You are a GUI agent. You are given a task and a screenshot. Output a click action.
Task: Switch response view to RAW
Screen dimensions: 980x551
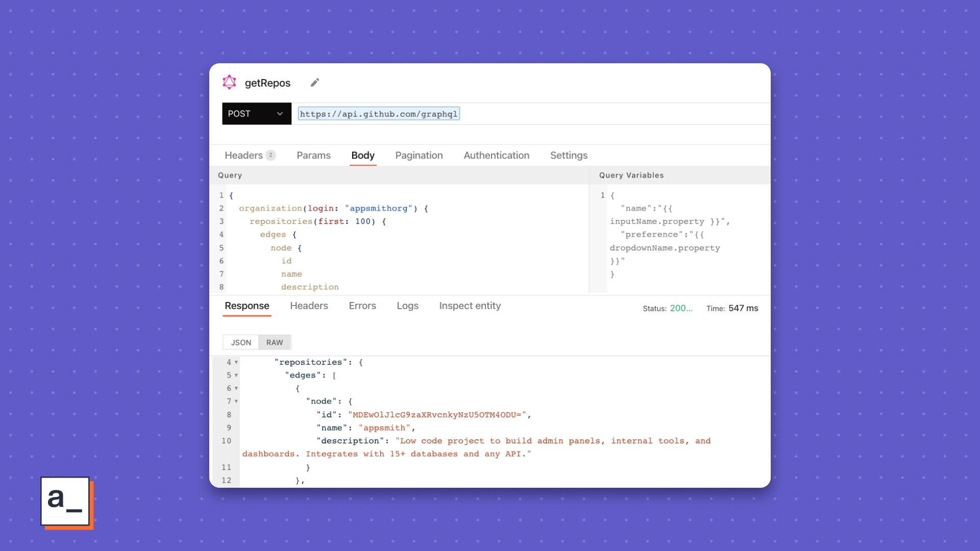pos(275,342)
